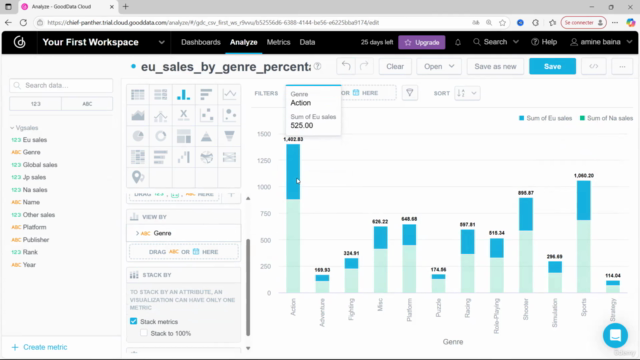Expand the Genre item in View By

coord(137,233)
